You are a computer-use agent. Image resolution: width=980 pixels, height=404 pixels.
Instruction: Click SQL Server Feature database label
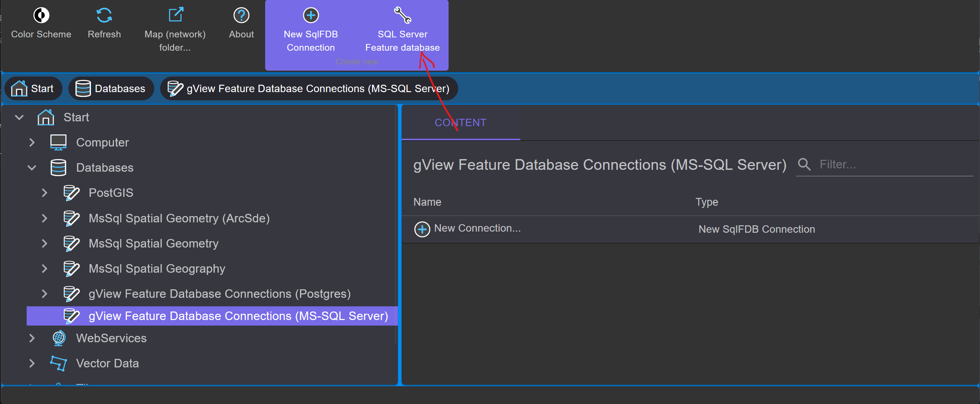coord(402,41)
